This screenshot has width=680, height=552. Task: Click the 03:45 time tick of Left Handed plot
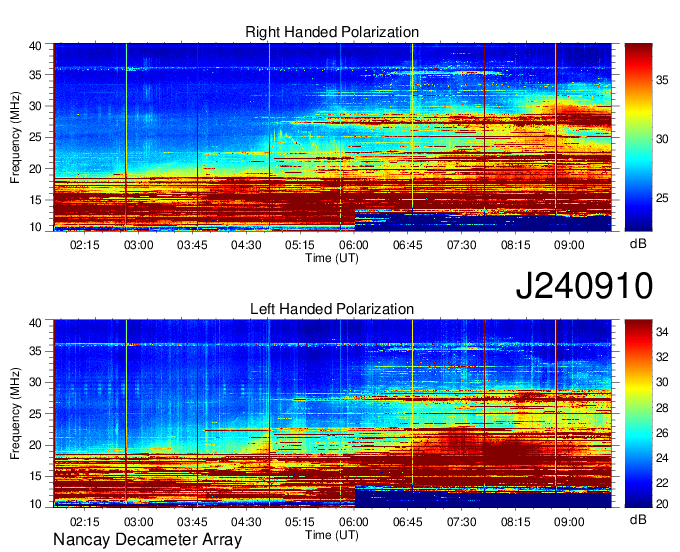click(x=192, y=522)
